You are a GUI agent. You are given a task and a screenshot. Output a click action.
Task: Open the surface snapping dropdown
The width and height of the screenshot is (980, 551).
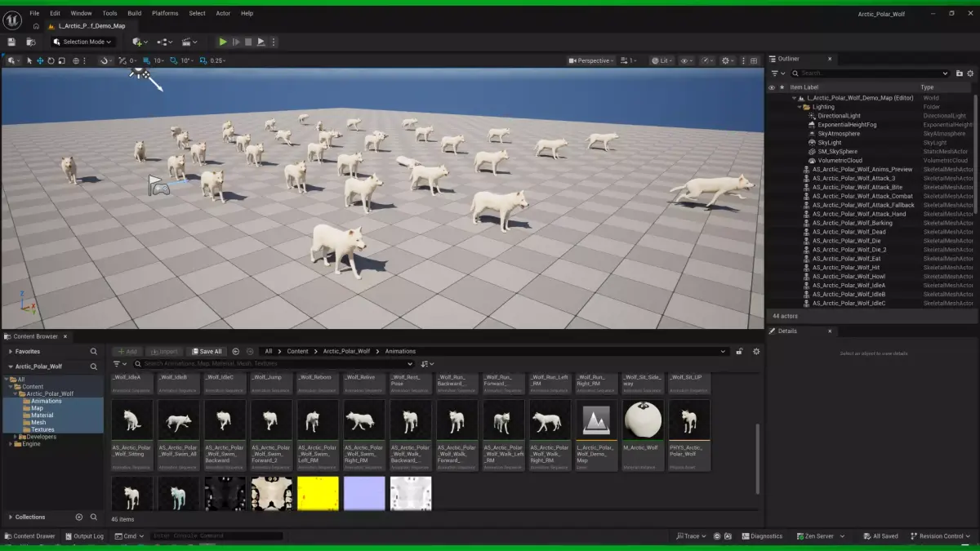[x=107, y=60]
